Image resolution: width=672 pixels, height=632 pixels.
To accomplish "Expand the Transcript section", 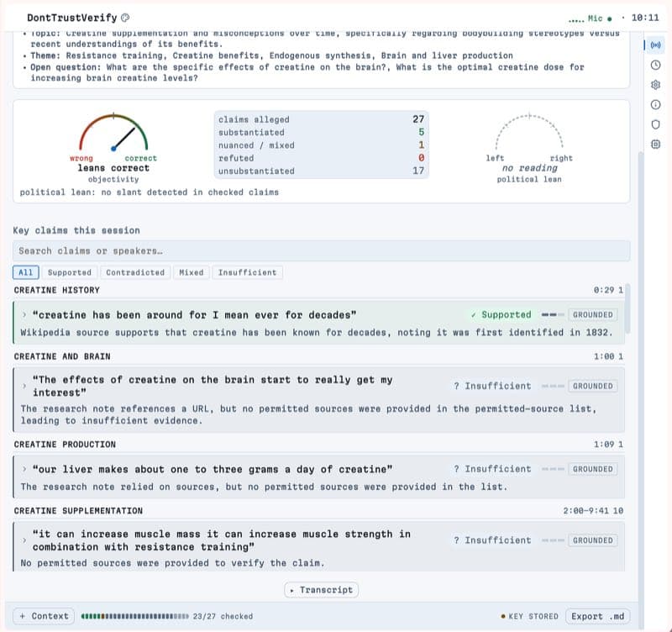I will (x=322, y=589).
